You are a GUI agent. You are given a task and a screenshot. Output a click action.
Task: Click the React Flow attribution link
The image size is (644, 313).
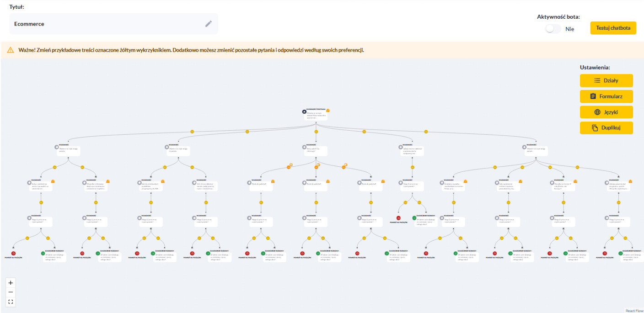pyautogui.click(x=634, y=311)
